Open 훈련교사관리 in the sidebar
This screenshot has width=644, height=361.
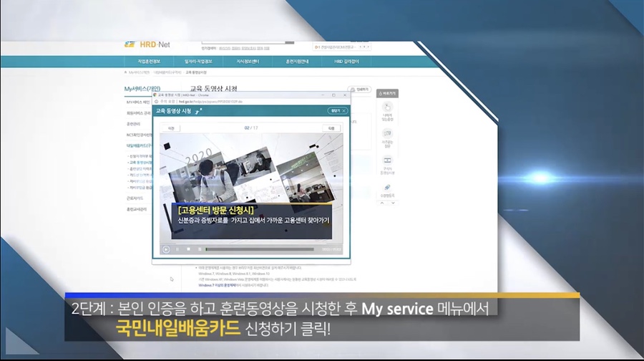pyautogui.click(x=137, y=209)
